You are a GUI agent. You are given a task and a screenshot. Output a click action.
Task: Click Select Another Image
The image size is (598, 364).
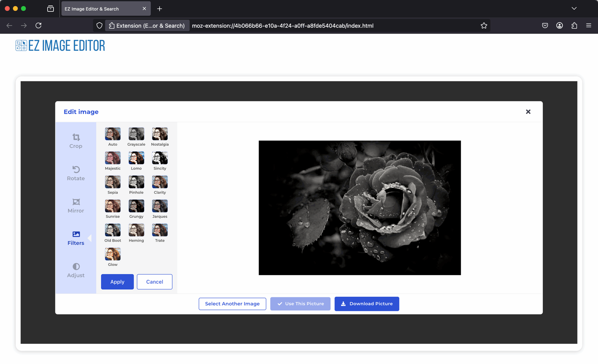tap(232, 304)
